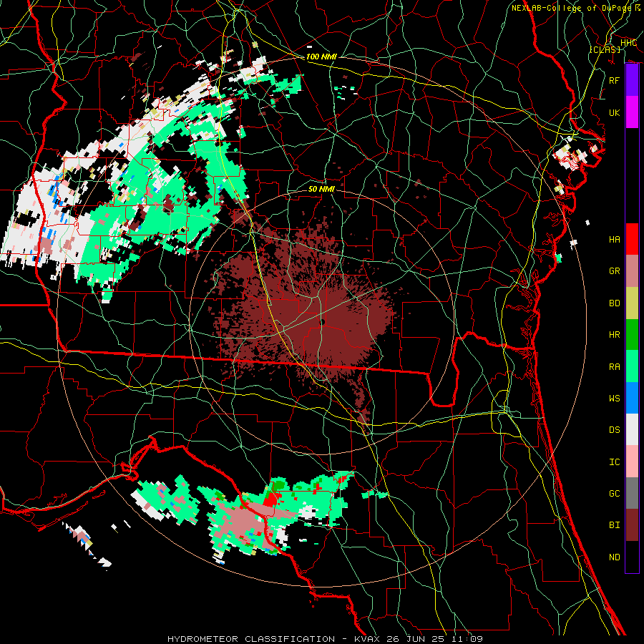The height and width of the screenshot is (644, 644).
Task: Click the HA legend label
Action: click(x=615, y=239)
